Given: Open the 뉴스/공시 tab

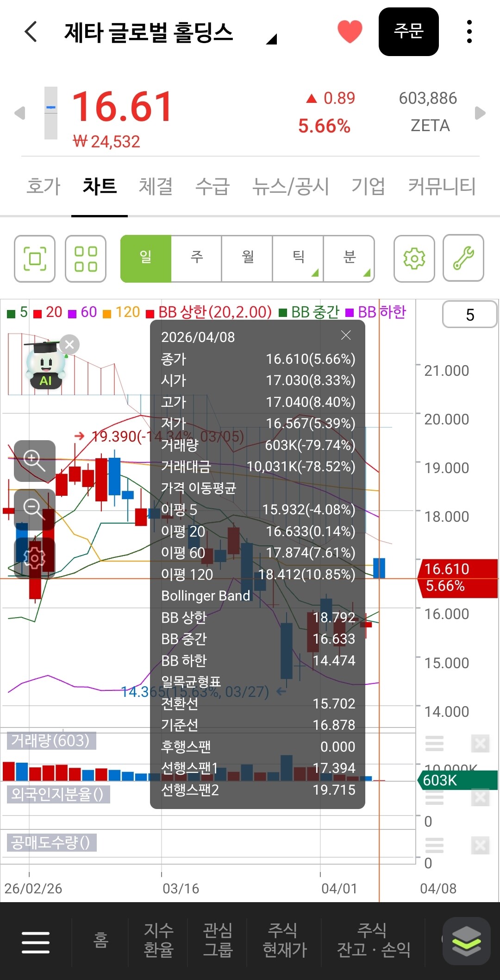Looking at the screenshot, I should tap(290, 186).
